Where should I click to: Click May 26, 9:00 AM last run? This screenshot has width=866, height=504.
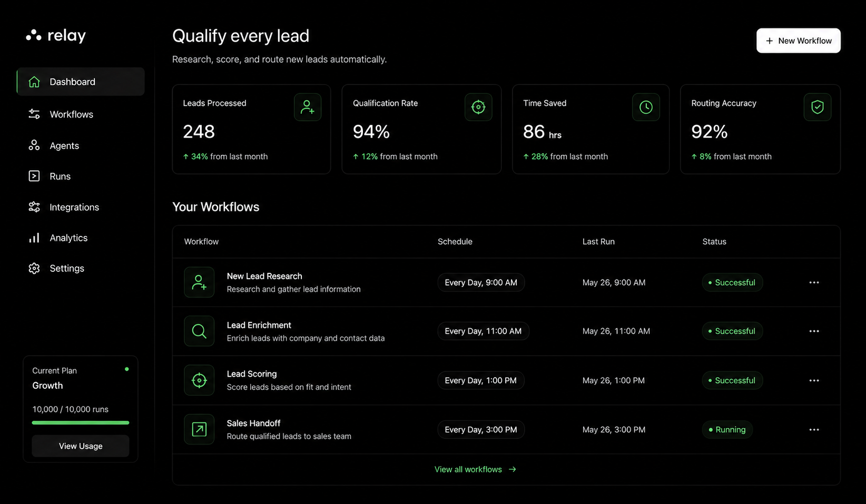click(x=614, y=283)
